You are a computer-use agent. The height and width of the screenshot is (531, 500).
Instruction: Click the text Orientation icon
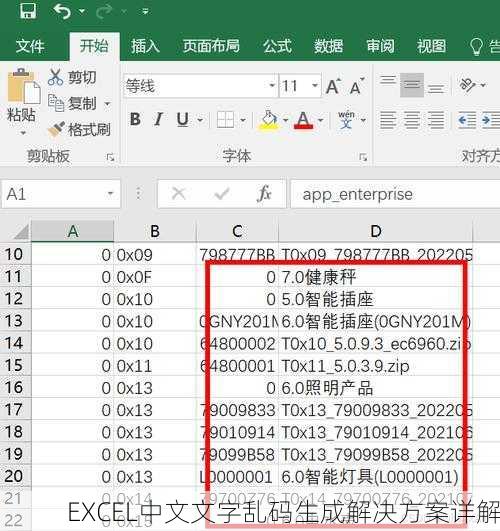[467, 85]
